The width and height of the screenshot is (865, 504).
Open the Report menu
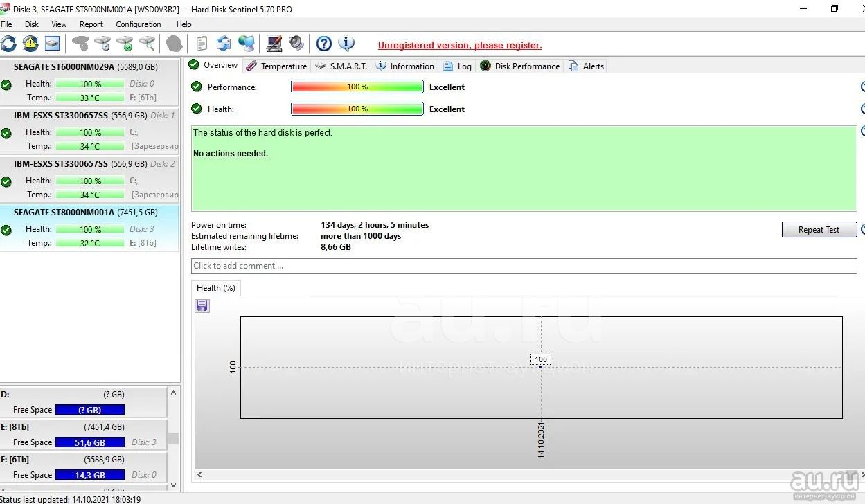[91, 24]
